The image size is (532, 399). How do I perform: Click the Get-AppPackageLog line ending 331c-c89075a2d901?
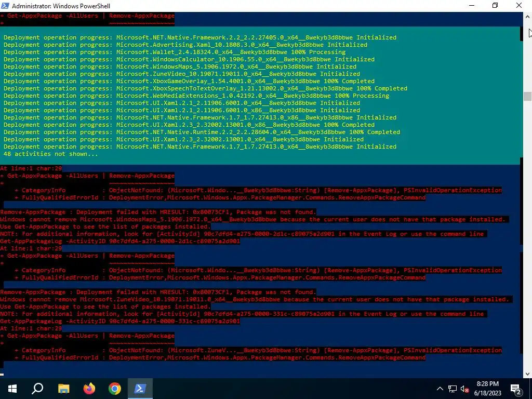pyautogui.click(x=120, y=321)
